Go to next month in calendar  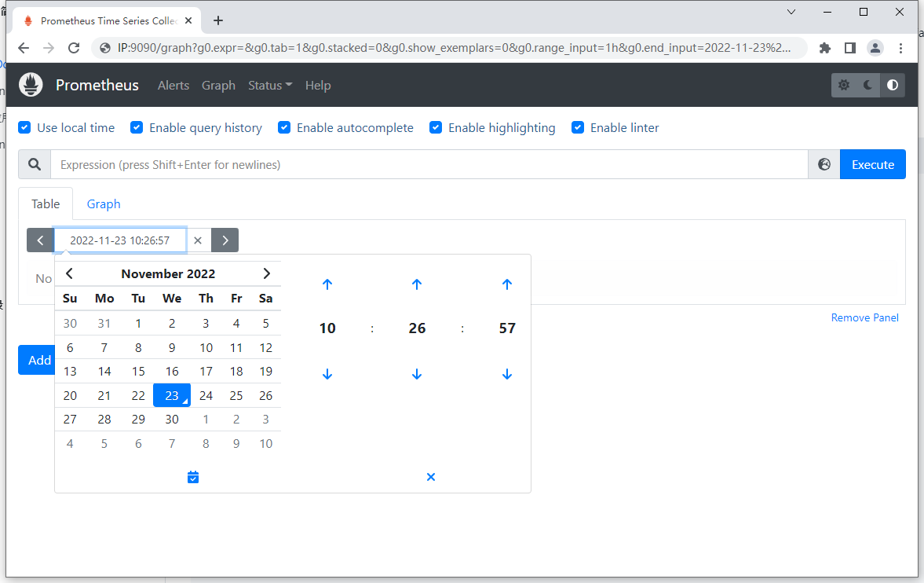tap(266, 273)
